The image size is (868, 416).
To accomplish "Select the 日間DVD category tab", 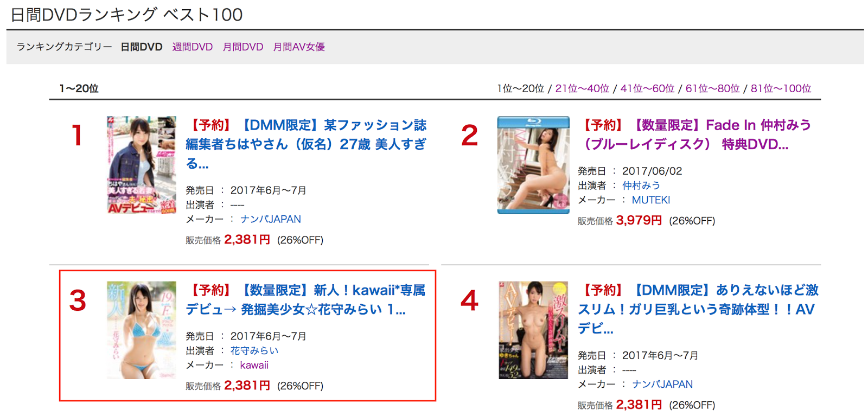I will pyautogui.click(x=142, y=47).
